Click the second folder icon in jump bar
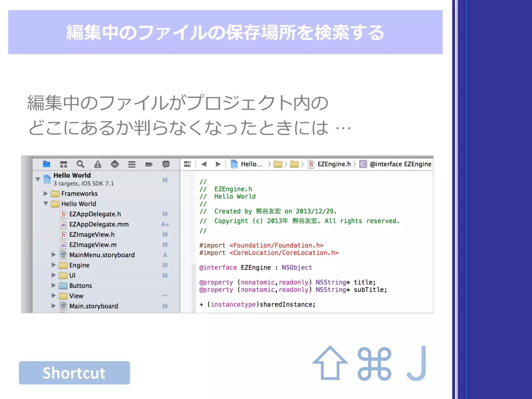Screen dimensions: 532x399 294,164
